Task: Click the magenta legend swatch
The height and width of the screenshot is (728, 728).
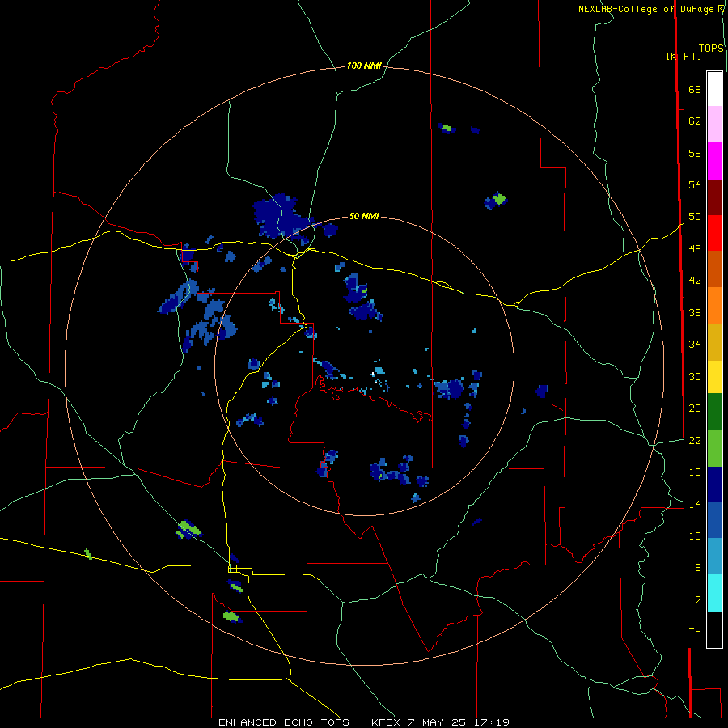Action: pos(714,161)
